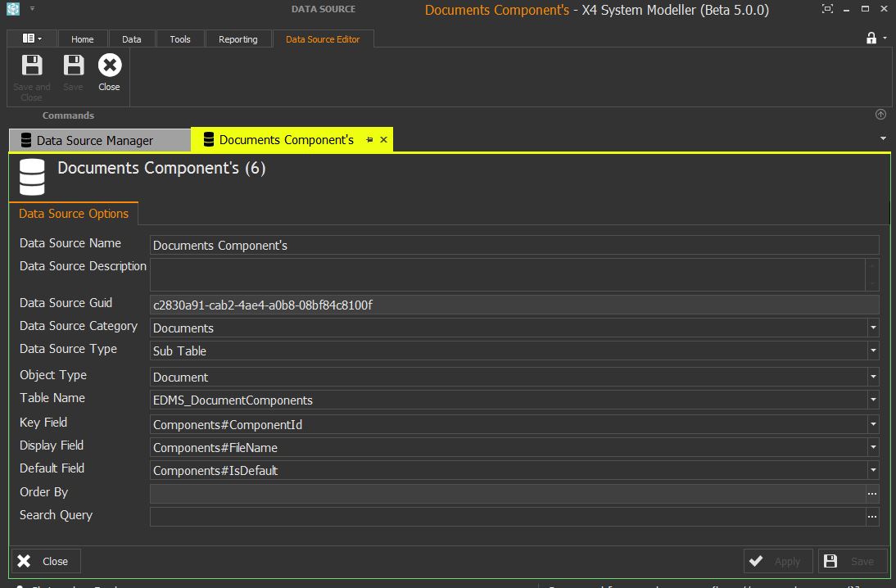Switch to the Data Source Manager tab
Viewport: 896px width, 588px height.
pos(99,141)
